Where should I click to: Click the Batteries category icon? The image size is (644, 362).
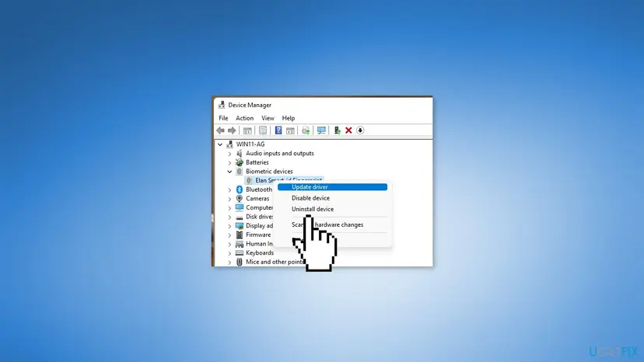pyautogui.click(x=240, y=162)
